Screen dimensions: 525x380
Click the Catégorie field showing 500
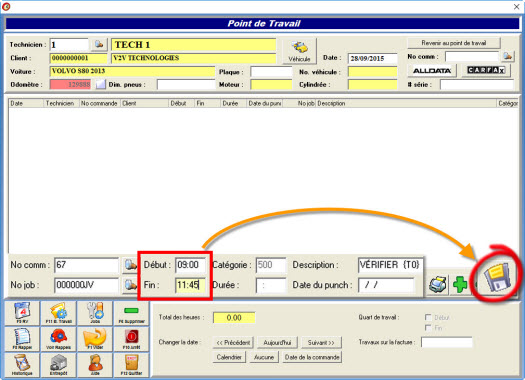[271, 265]
